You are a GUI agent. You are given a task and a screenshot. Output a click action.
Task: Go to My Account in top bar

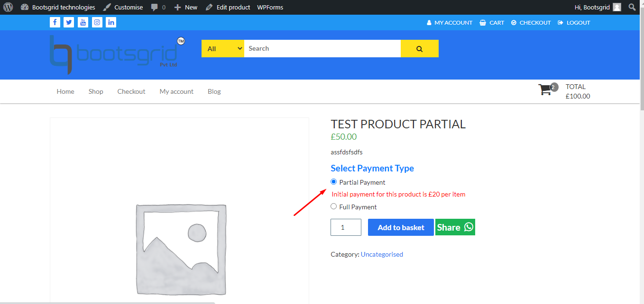450,23
